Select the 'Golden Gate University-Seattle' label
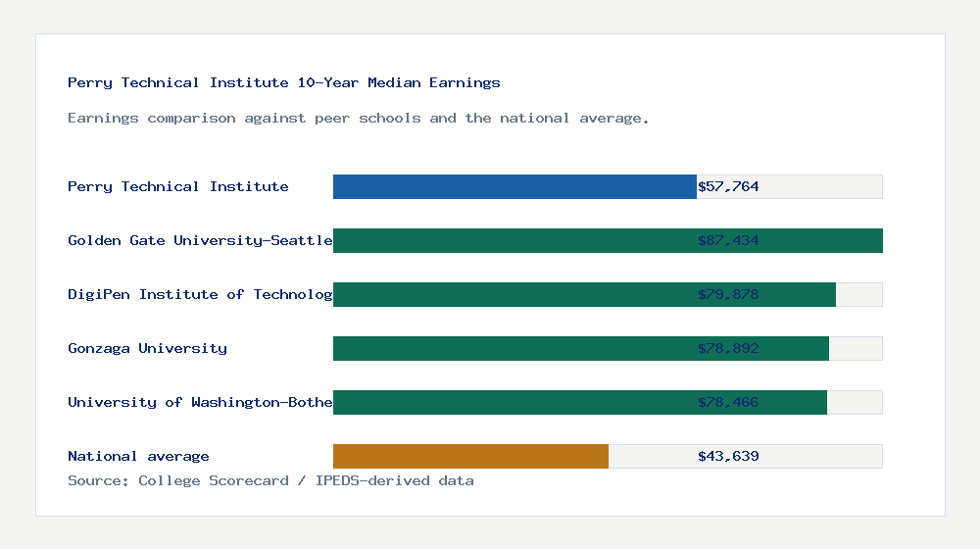This screenshot has width=980, height=549. (x=200, y=241)
